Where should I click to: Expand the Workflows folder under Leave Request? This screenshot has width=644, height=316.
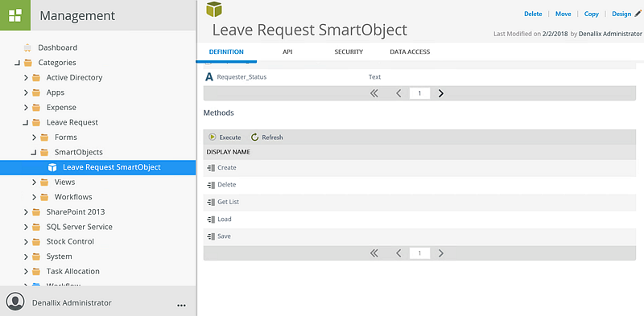tap(34, 197)
